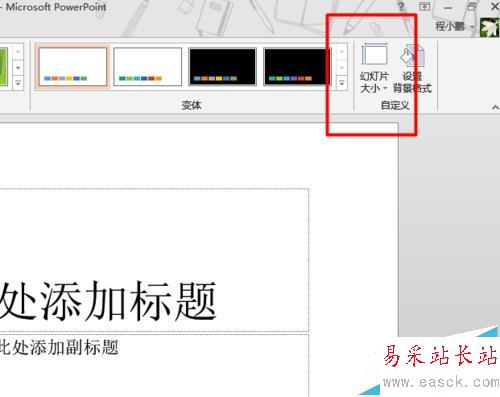Go to next row in themes gallery
500x397 pixels.
tap(18, 68)
